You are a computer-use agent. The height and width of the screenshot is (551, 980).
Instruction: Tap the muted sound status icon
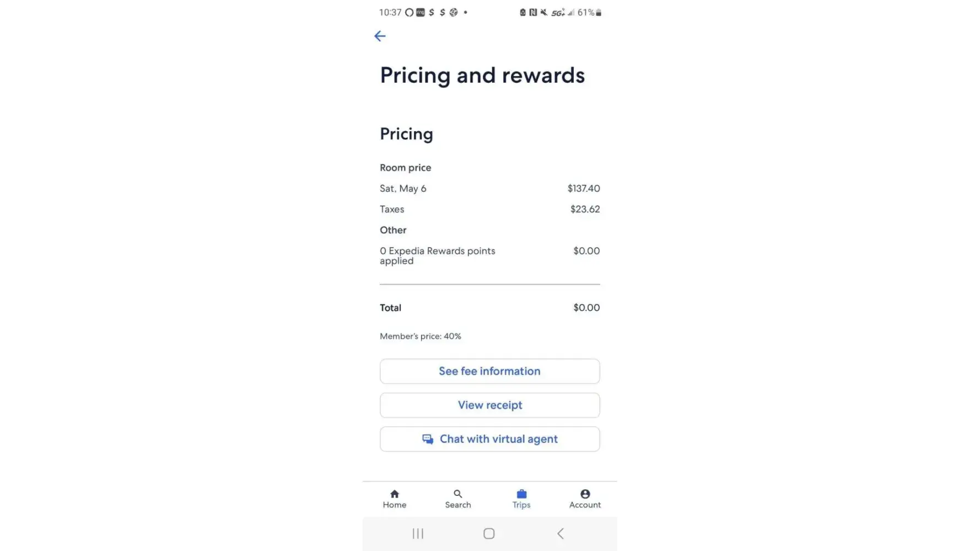[544, 13]
